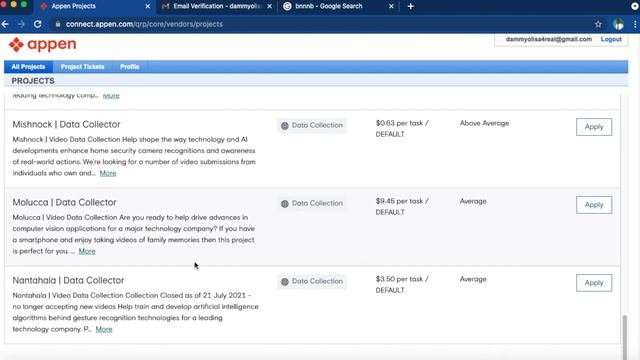Apply to Mishnock Data Collector project
The width and height of the screenshot is (640, 360).
[x=594, y=127]
